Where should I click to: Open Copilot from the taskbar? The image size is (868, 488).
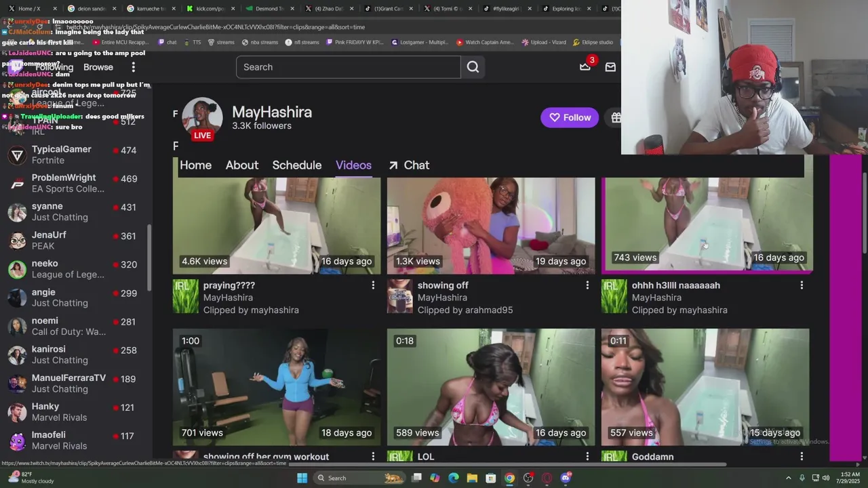(x=435, y=478)
